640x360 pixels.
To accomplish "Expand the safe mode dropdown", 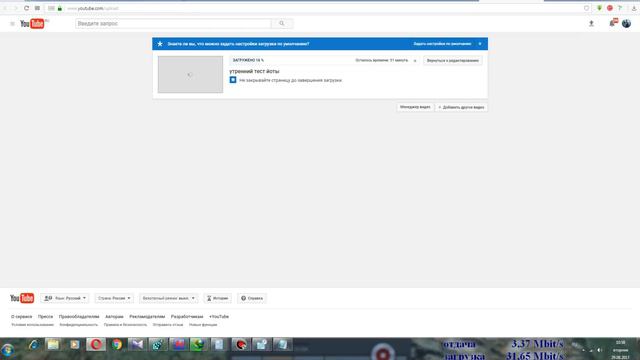I will [x=169, y=298].
